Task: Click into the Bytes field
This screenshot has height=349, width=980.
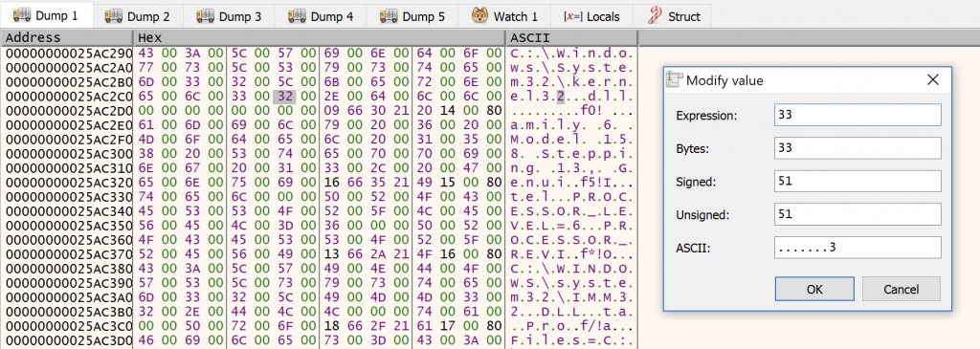Action: point(857,148)
